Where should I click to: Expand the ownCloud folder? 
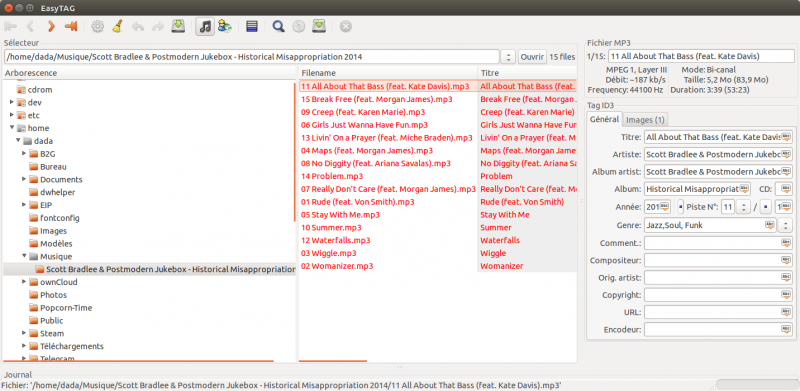(24, 282)
